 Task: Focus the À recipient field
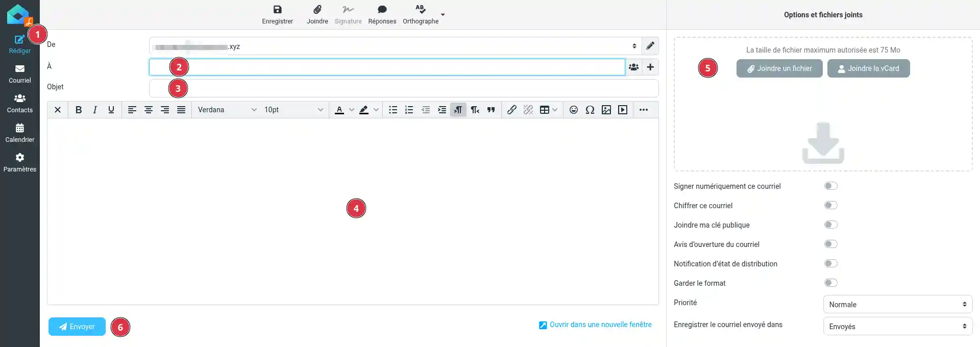387,67
